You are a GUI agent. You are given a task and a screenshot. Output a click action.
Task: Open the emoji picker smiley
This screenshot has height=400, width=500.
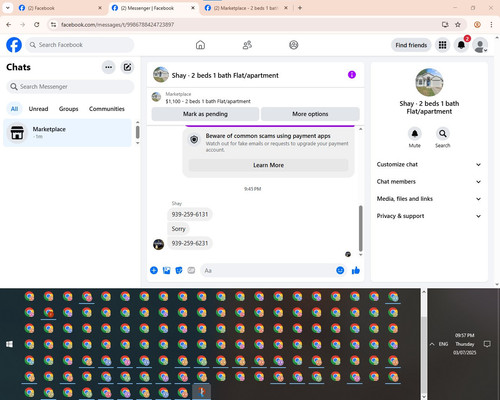pos(340,270)
